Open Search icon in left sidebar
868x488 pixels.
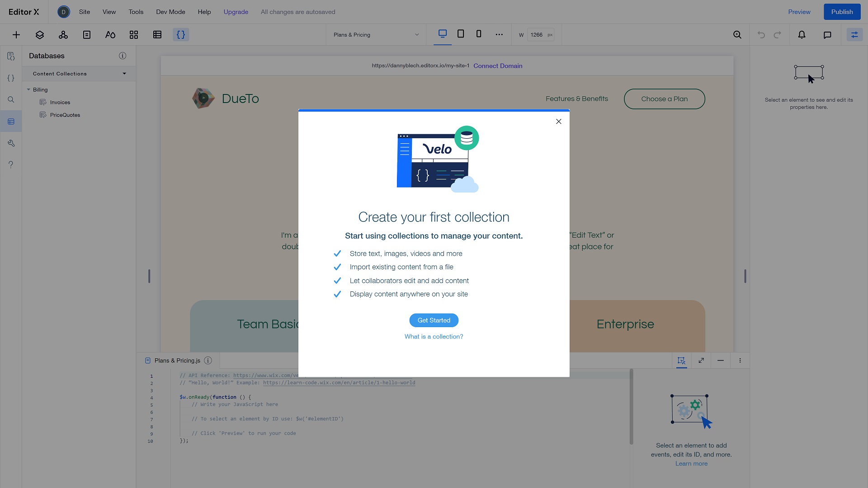pyautogui.click(x=11, y=100)
